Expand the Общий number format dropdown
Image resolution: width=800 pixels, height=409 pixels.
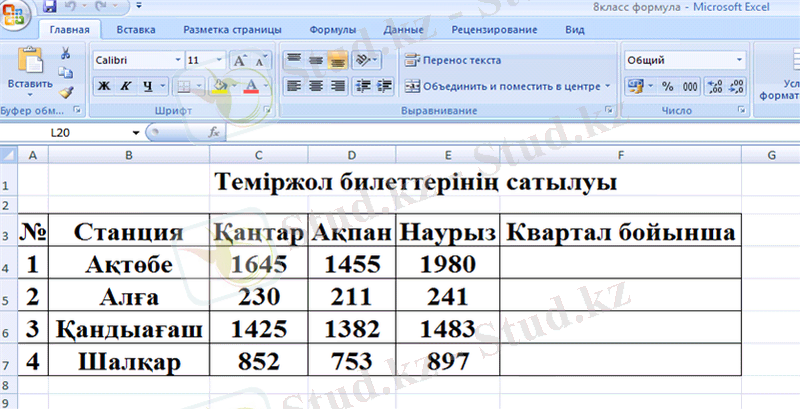739,61
